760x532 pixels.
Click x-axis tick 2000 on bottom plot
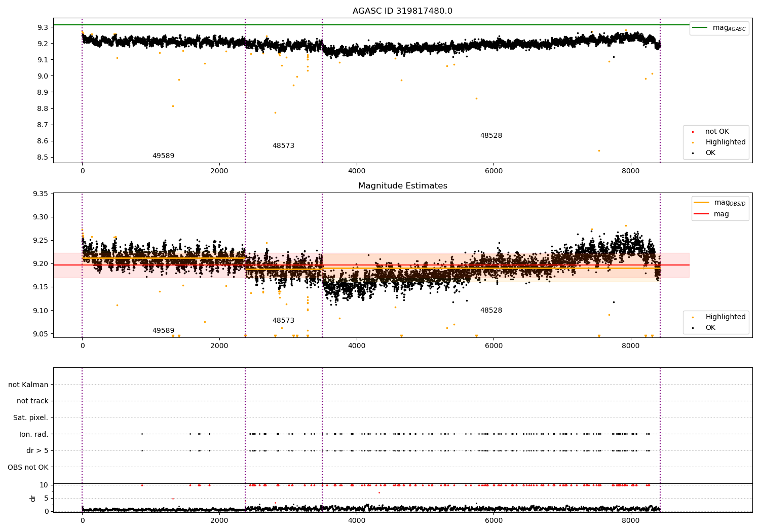pyautogui.click(x=219, y=520)
